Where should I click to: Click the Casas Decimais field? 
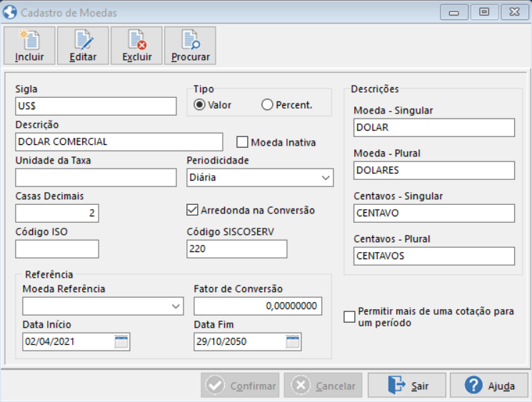[57, 213]
